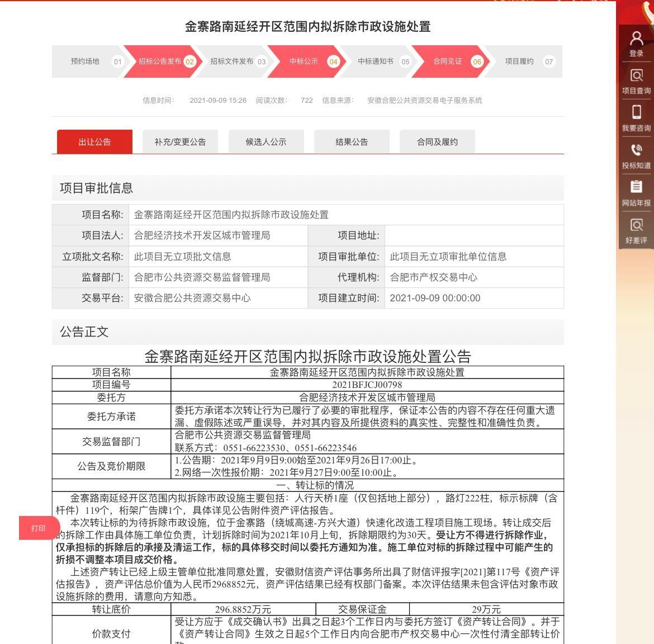Click the info time 2021-09-09 15:26

click(218, 101)
